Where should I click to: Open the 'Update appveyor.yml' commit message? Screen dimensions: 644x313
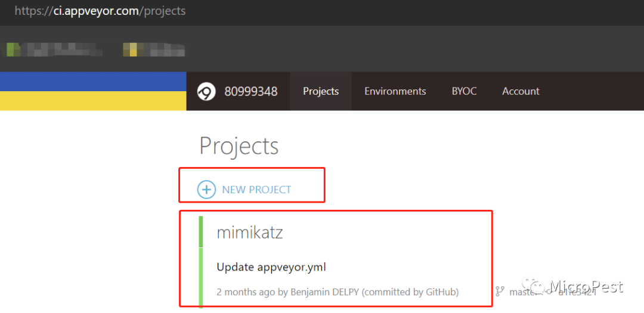271,268
